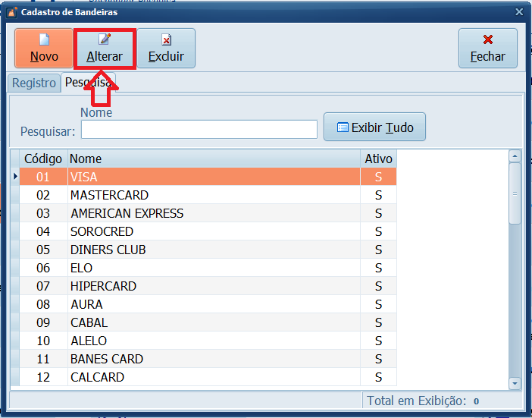The image size is (532, 418).
Task: Click the vertical scrollbar thumb
Action: click(515, 193)
